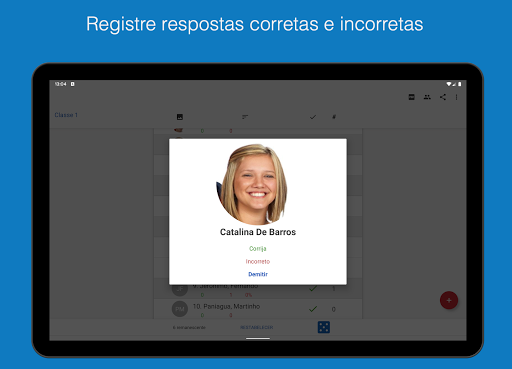Viewport: 512px width, 369px height.
Task: Mark the answer as Incorreto
Action: tap(258, 262)
